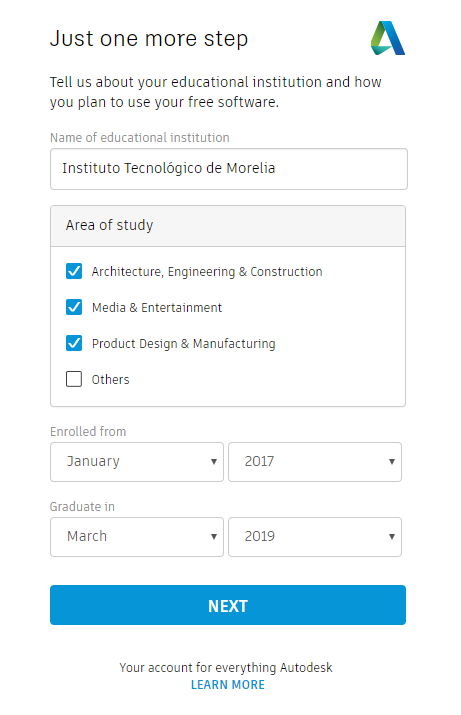Image resolution: width=461 pixels, height=715 pixels.
Task: Click the Media & Entertainment label text
Action: 157,307
